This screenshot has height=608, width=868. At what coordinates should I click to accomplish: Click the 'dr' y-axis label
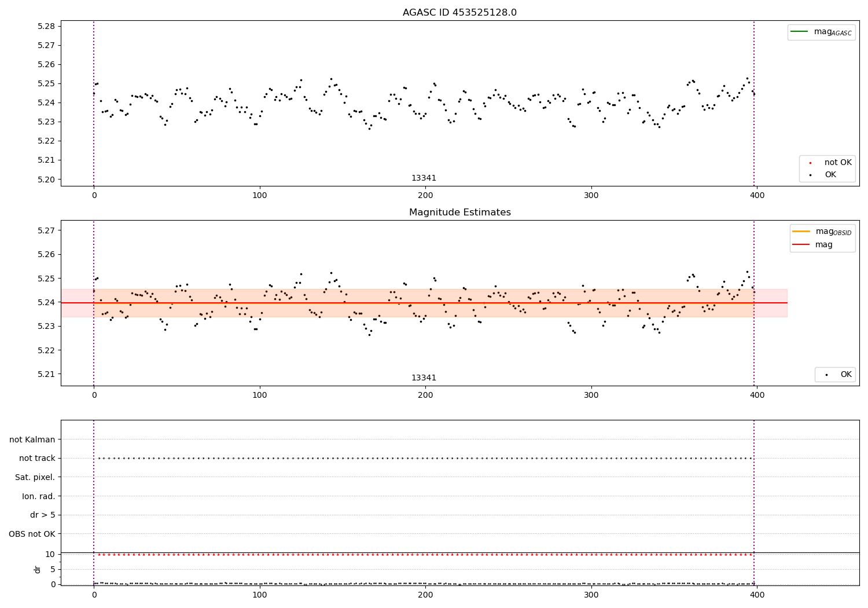click(x=38, y=569)
